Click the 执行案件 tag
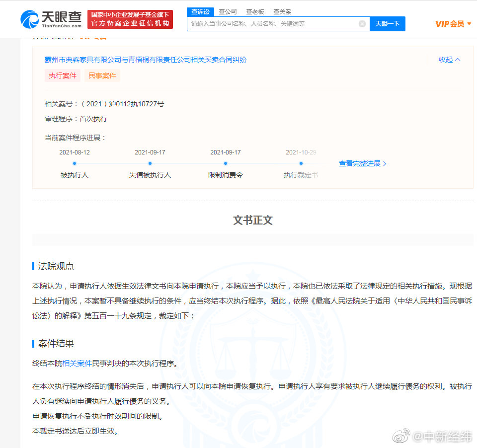Screen dimensions: 477x448 coord(62,75)
